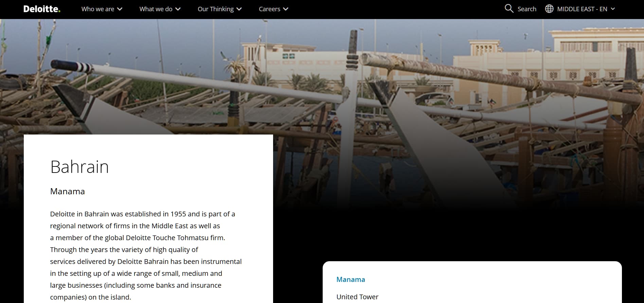The width and height of the screenshot is (644, 303).
Task: Click the globe region icon
Action: (x=549, y=9)
